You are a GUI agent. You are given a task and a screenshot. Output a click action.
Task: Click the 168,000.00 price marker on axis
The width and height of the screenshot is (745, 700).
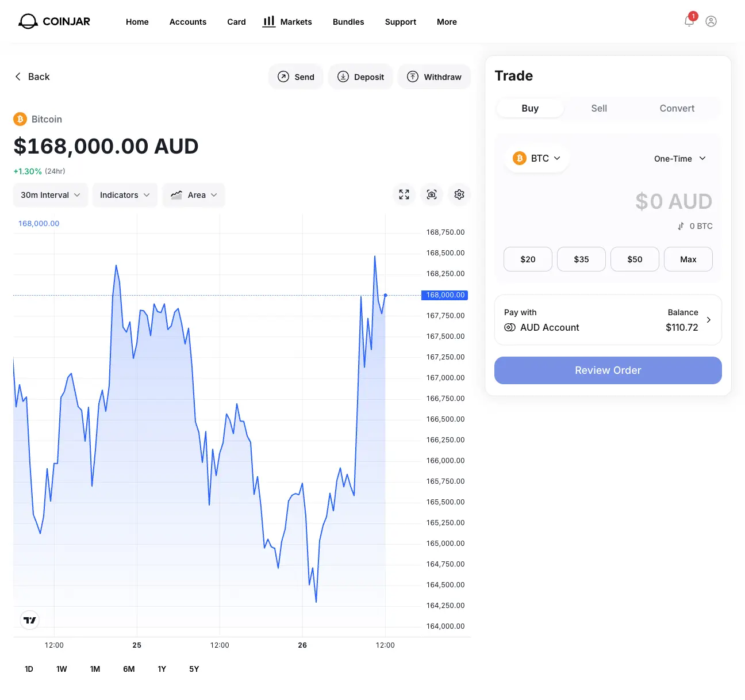[445, 295]
